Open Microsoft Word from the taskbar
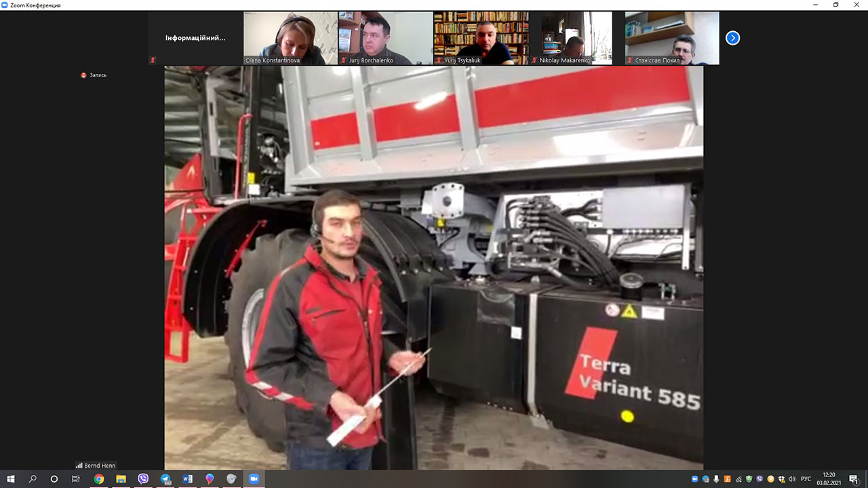Image resolution: width=868 pixels, height=488 pixels. tap(187, 479)
